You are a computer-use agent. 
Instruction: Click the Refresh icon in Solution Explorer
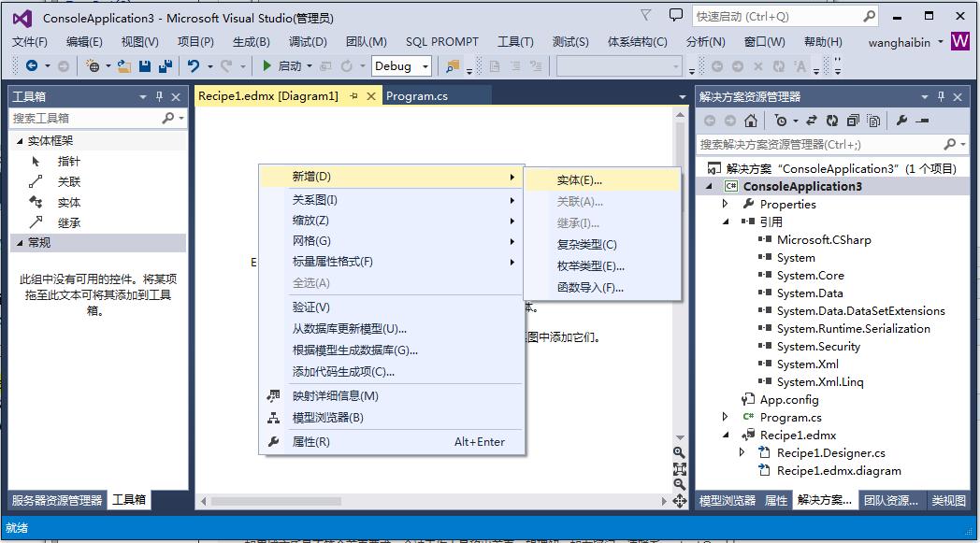click(x=832, y=121)
